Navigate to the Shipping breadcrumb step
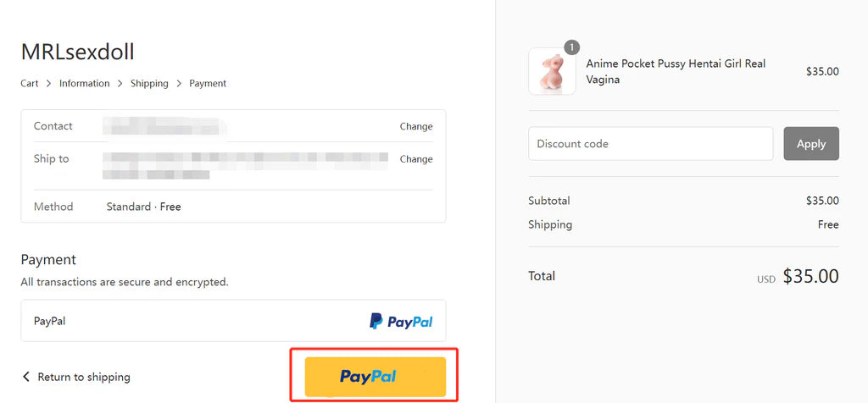Screen dimensions: 868x403 coord(149,84)
